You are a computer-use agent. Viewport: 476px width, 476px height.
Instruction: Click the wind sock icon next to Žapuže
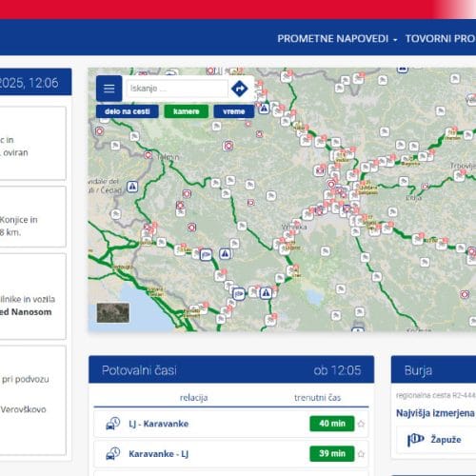point(415,440)
